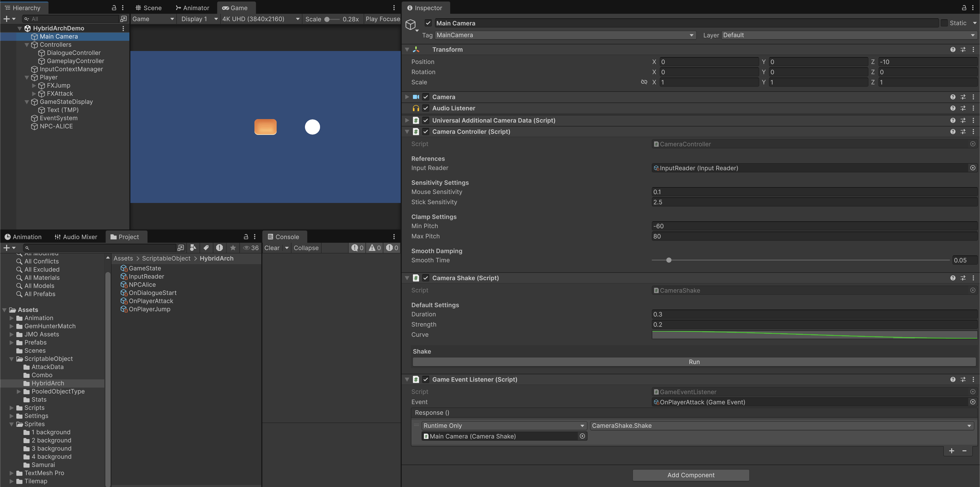980x487 pixels.
Task: Click the favorites star icon in Project toolbar
Action: [233, 248]
